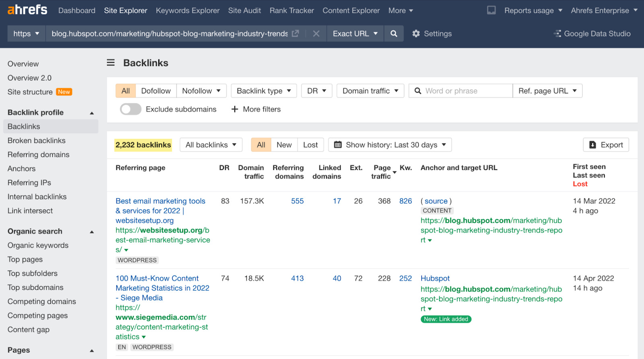The image size is (644, 359).
Task: Go to Dashboard tab
Action: [77, 10]
